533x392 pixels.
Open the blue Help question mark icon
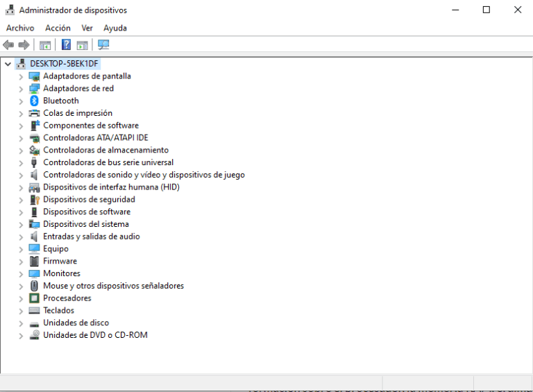pos(67,44)
